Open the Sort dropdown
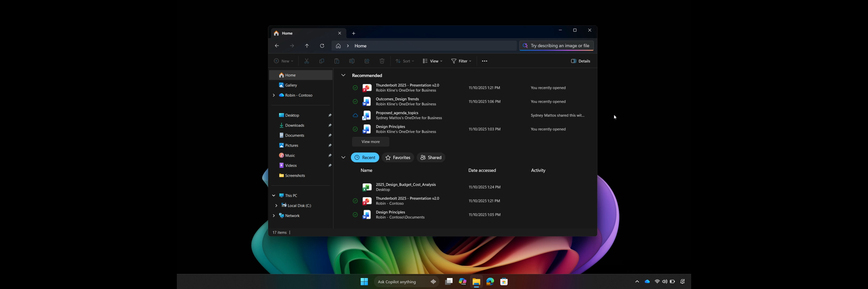 (x=405, y=61)
